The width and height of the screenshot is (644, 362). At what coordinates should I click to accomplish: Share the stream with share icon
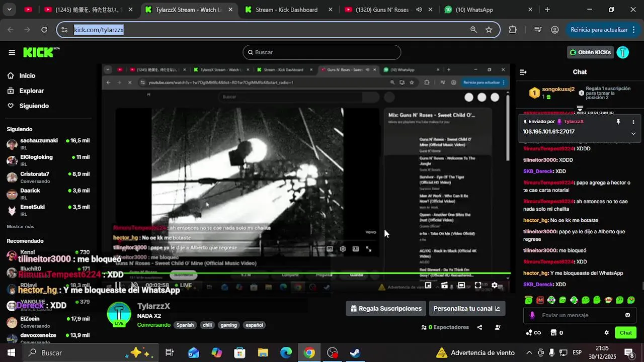click(x=479, y=327)
